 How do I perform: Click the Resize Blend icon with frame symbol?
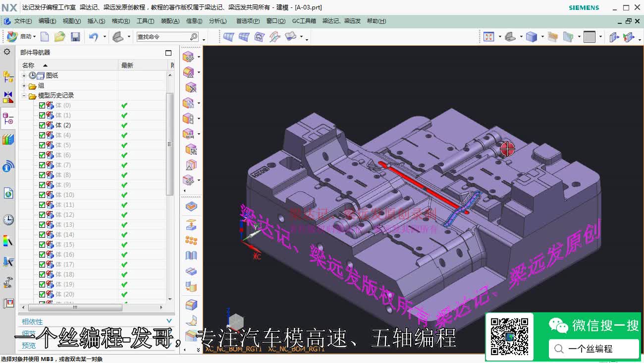point(191,149)
